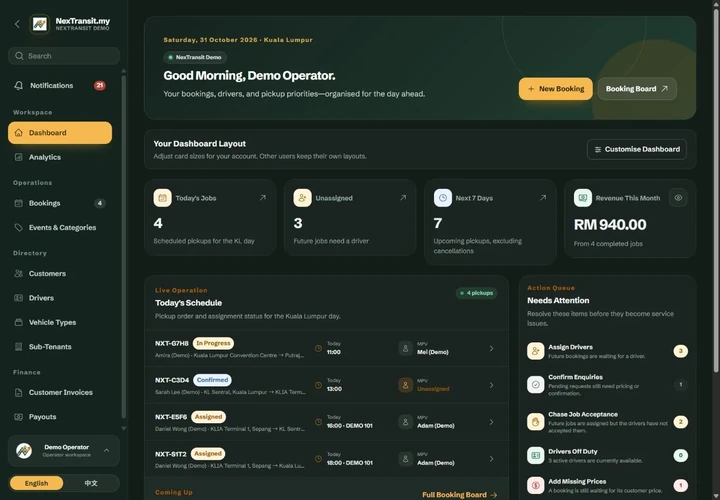Click the Next 7 Days clock icon

pos(443,198)
